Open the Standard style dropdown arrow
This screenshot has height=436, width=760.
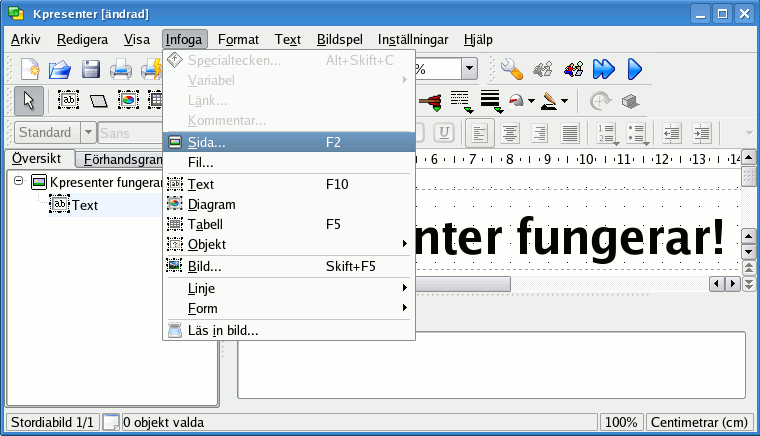point(88,132)
